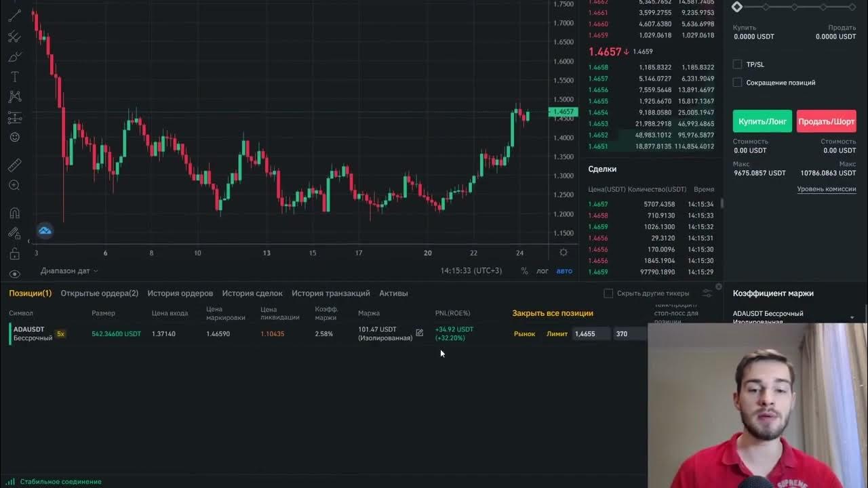Screen dimensions: 868x488
Task: Switch to Активы tab
Action: pyautogui.click(x=393, y=293)
